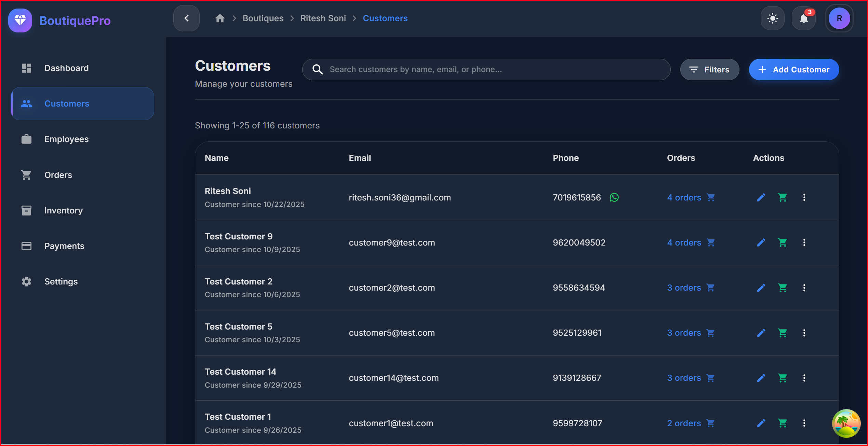Open the three-dot menu for Test Customer 2

point(804,288)
